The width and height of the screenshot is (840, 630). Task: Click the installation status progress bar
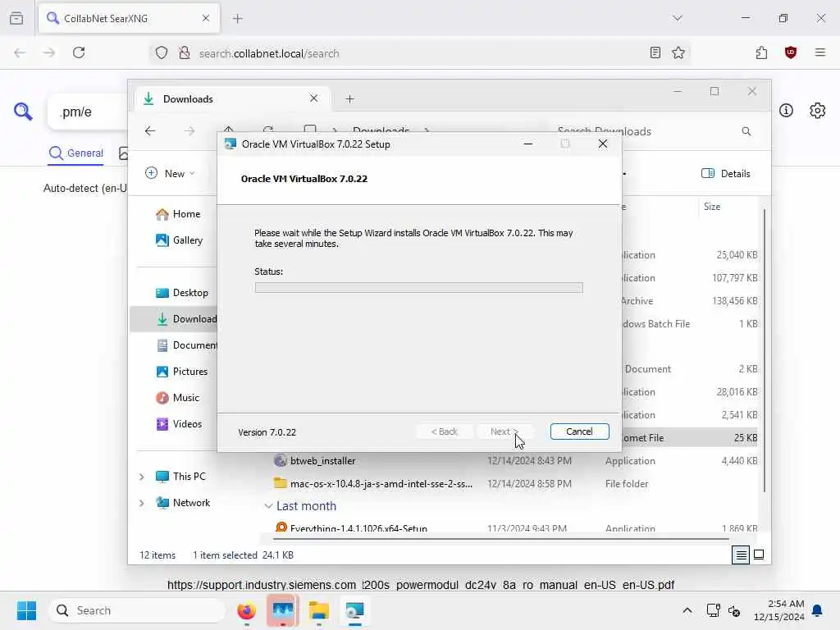point(418,288)
